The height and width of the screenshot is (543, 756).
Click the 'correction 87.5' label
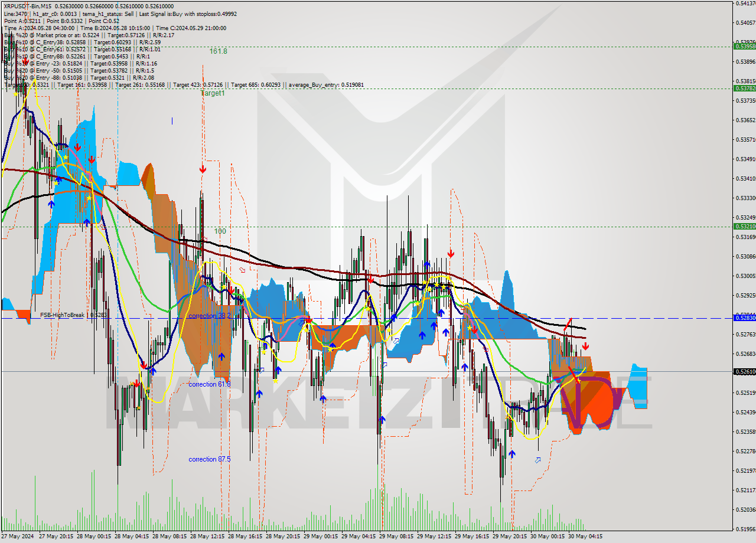tap(210, 459)
